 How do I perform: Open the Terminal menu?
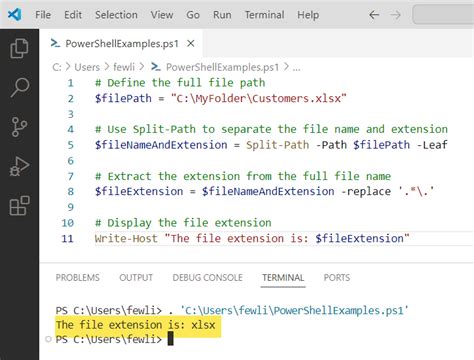[264, 15]
